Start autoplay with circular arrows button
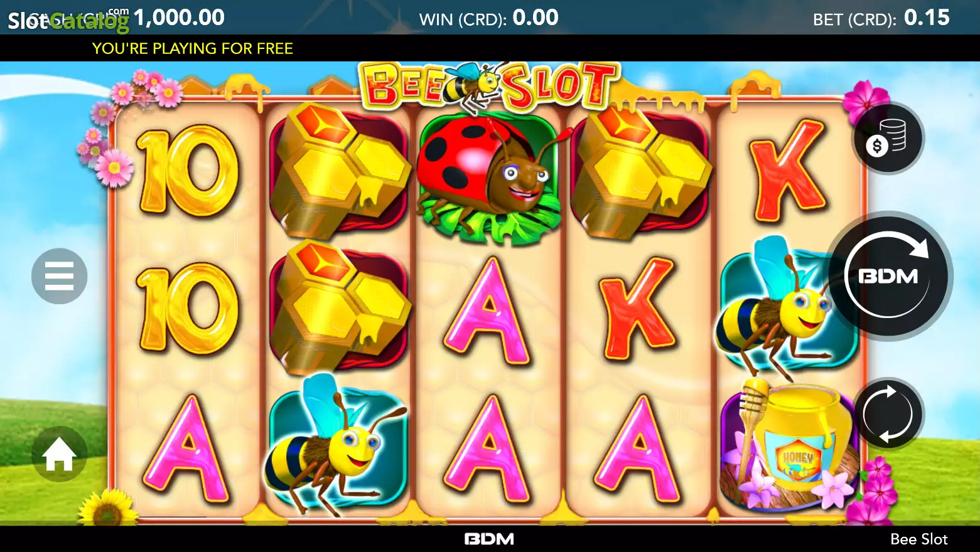 888,414
